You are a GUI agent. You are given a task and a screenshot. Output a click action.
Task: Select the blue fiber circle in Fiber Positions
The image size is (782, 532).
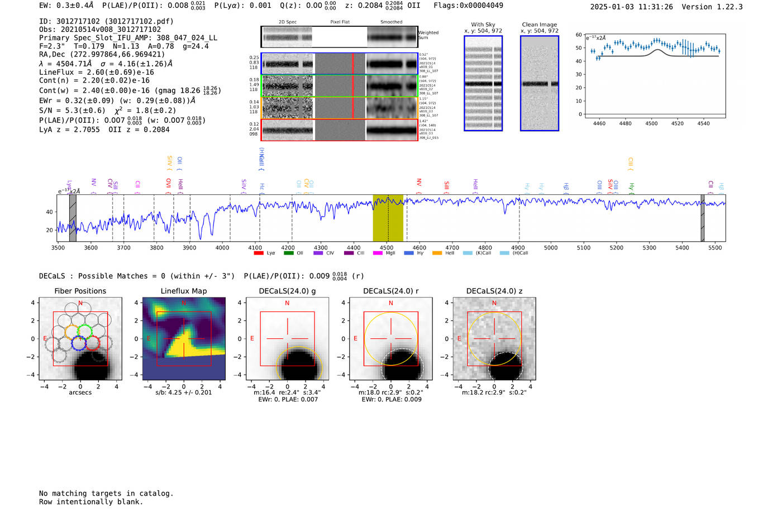[x=79, y=343]
